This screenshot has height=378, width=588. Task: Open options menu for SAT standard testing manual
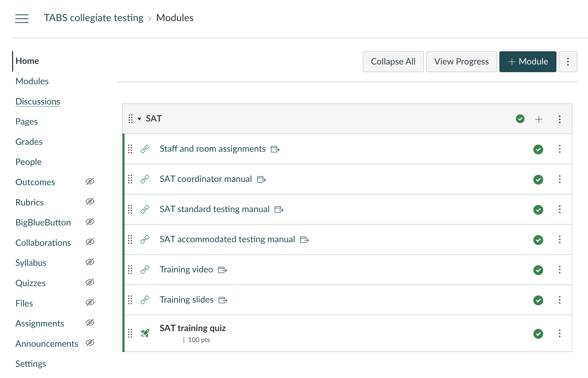[x=559, y=210]
